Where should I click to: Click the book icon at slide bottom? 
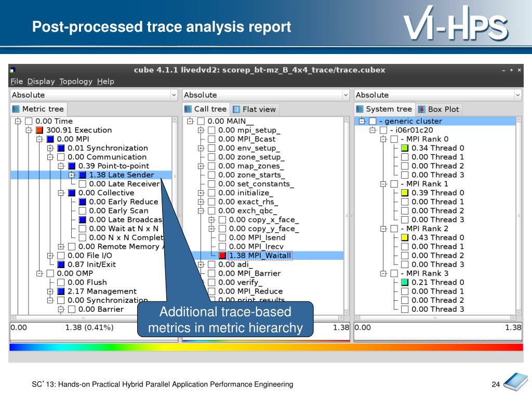click(x=516, y=382)
